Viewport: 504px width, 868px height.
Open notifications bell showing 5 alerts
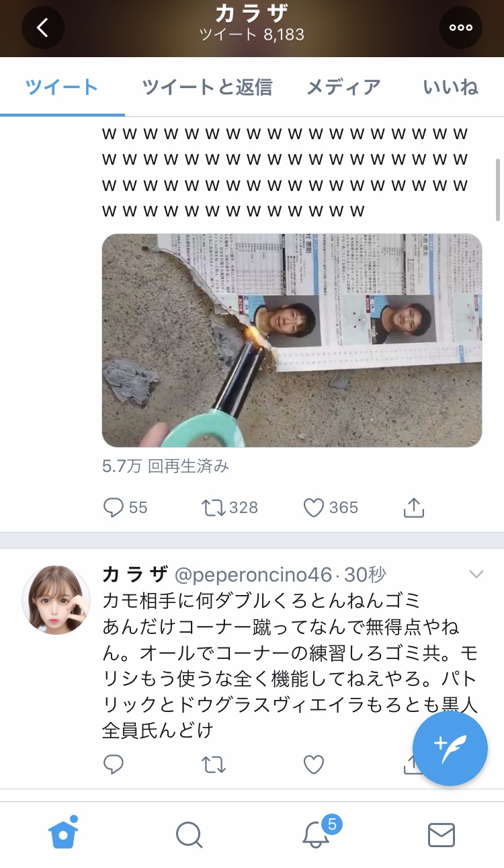pos(317,833)
